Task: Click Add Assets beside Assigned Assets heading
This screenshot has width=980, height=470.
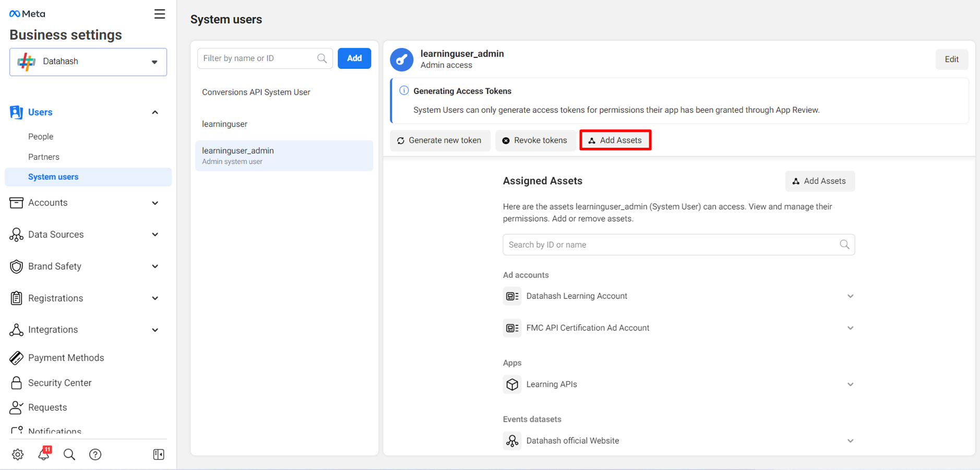Action: [820, 181]
